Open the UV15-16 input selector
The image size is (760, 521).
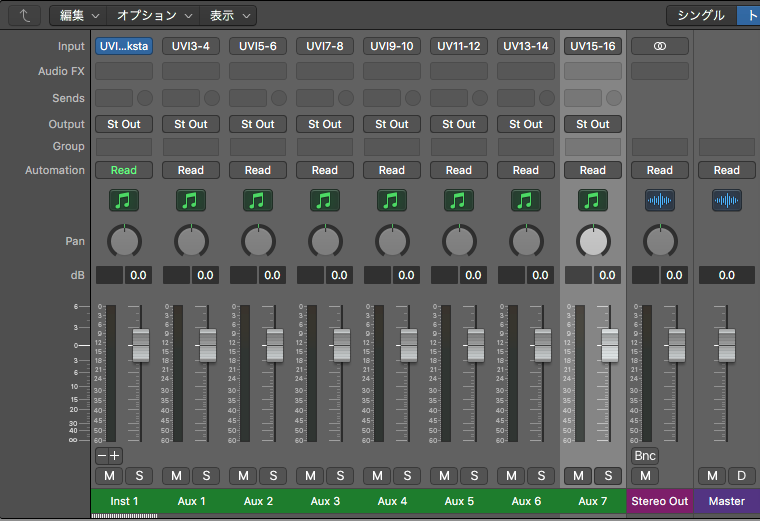click(x=593, y=46)
